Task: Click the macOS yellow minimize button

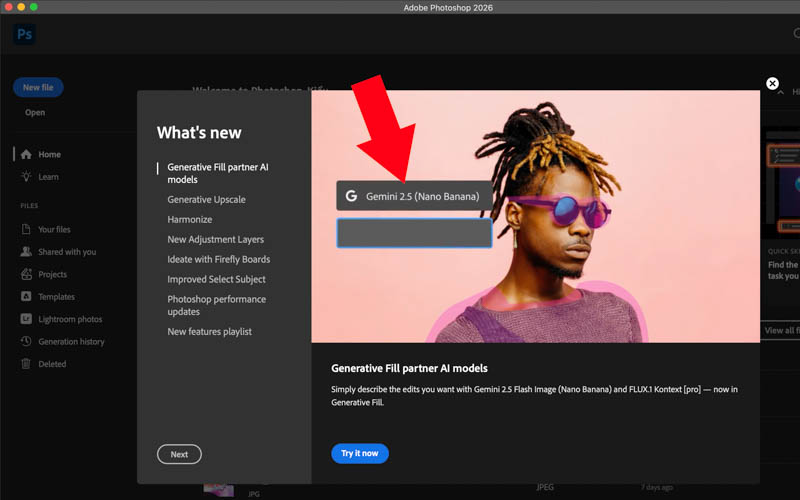Action: 21,7
